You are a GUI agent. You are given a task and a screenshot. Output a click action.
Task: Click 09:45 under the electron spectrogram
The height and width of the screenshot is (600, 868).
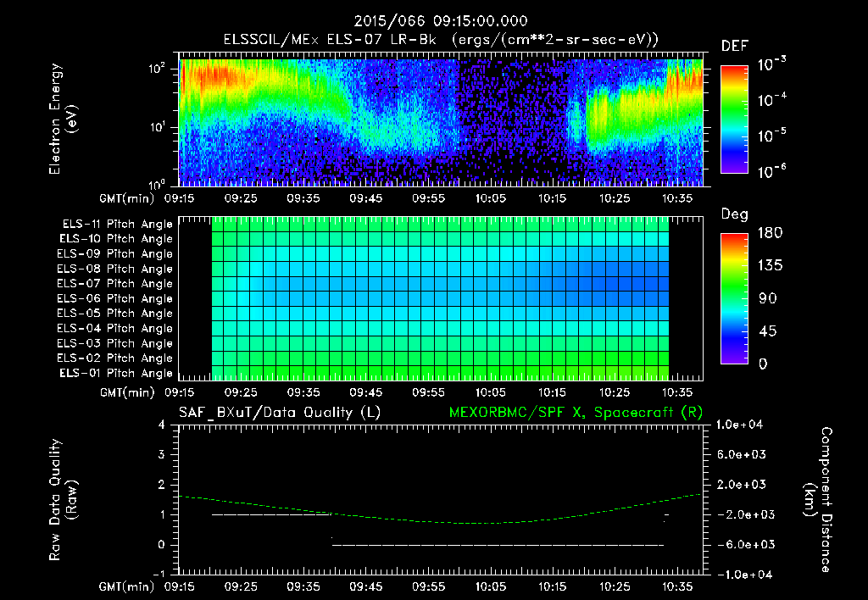click(366, 198)
